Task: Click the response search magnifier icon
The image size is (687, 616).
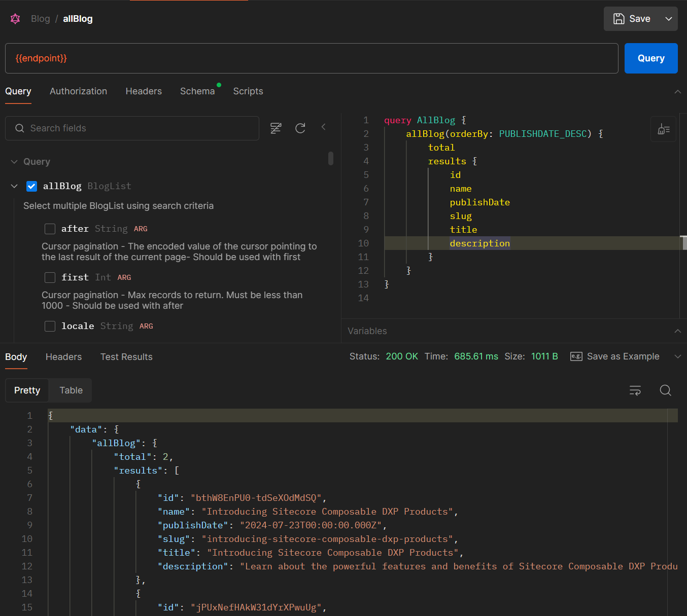Action: (x=666, y=390)
